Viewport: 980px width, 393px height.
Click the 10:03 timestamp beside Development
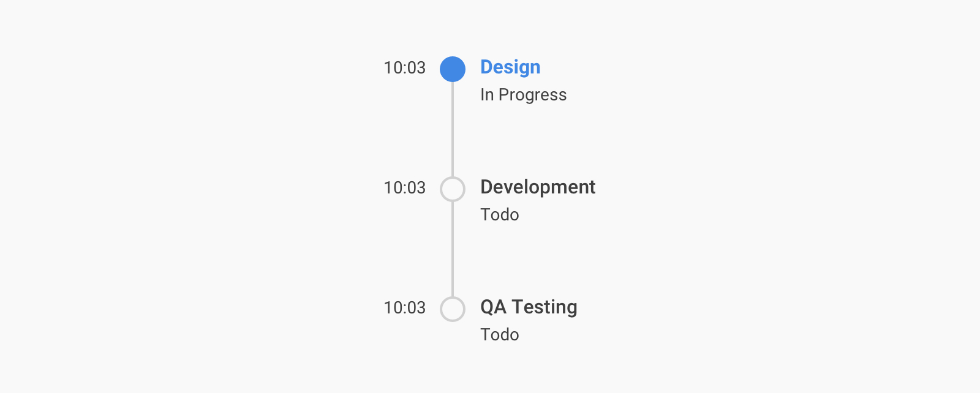(x=404, y=188)
